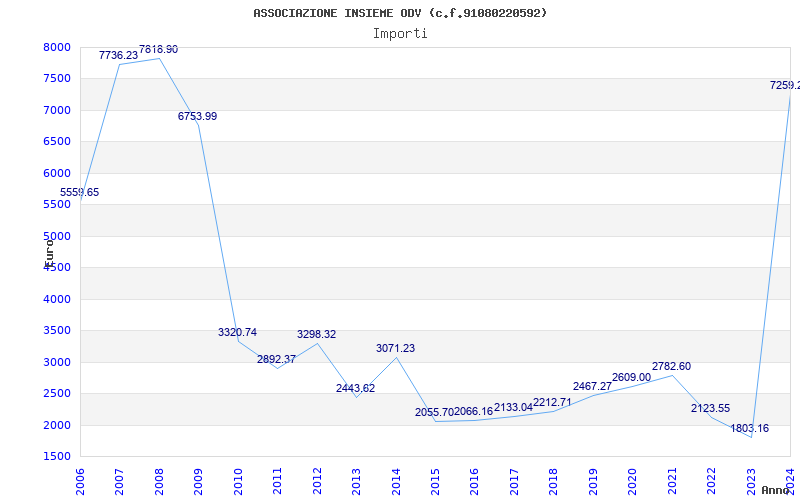Viewport: 800px width, 500px height.
Task: Select the 7816.90 data label
Action: coord(159,49)
